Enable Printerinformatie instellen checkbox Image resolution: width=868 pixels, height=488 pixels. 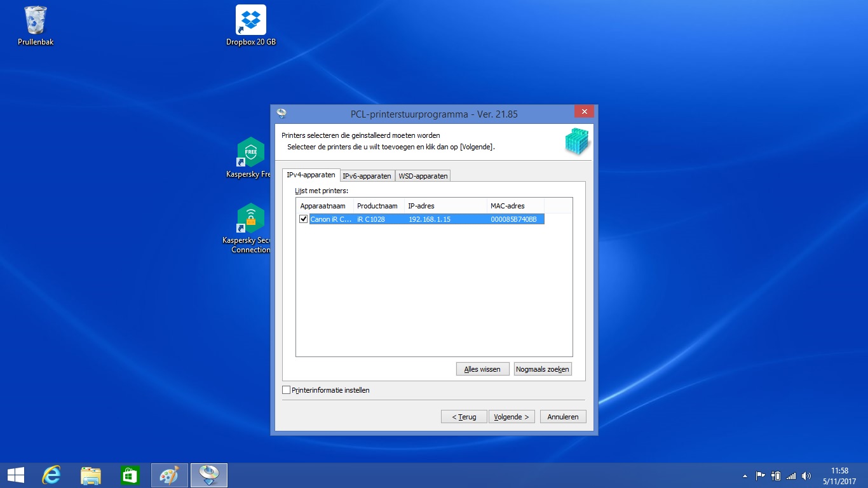point(287,390)
